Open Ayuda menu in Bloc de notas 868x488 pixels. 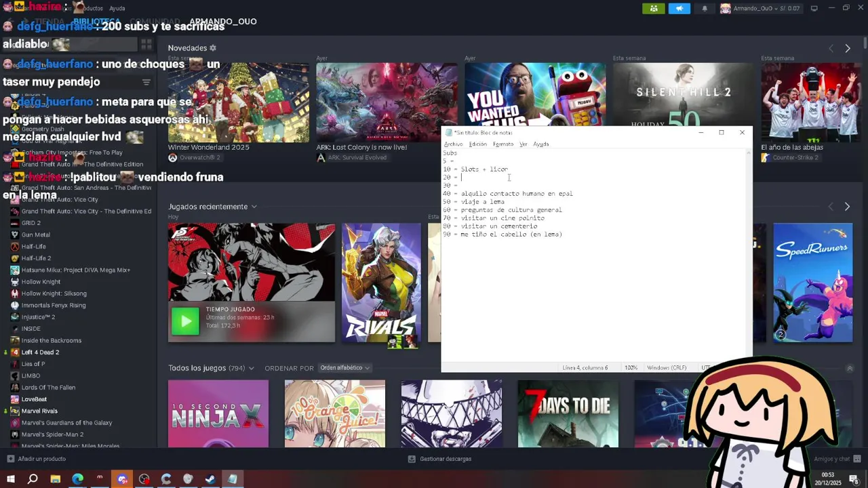coord(540,144)
